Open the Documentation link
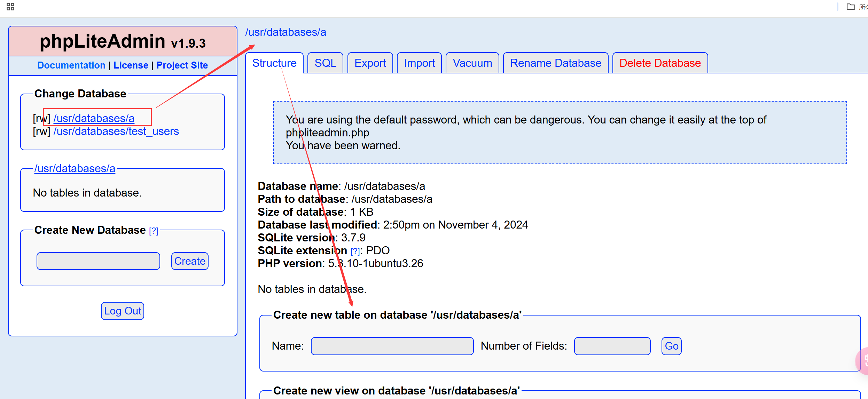Viewport: 868px width, 399px height. (71, 65)
